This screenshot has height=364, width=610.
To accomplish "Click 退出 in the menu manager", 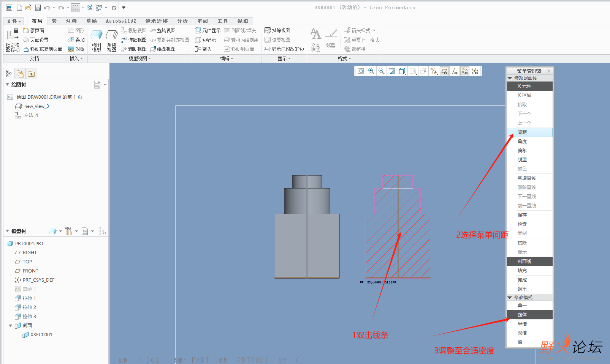I will (530, 289).
